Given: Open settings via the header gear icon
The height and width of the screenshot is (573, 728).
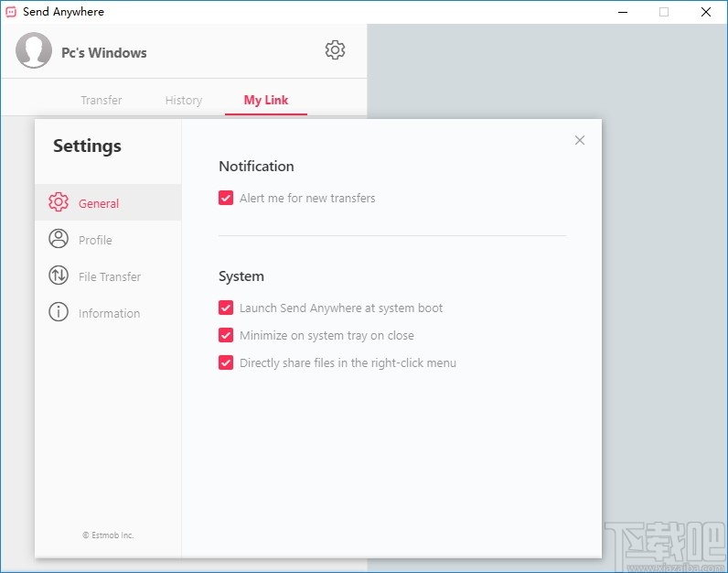Looking at the screenshot, I should 335,49.
